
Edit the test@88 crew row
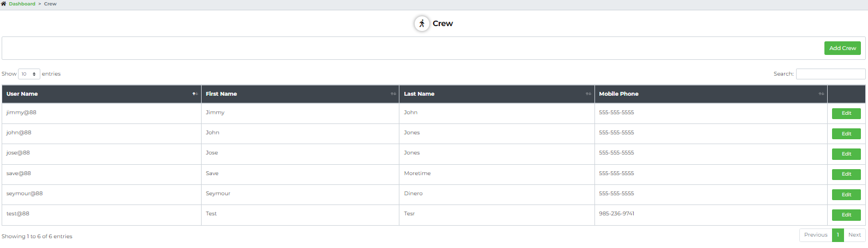click(x=846, y=215)
